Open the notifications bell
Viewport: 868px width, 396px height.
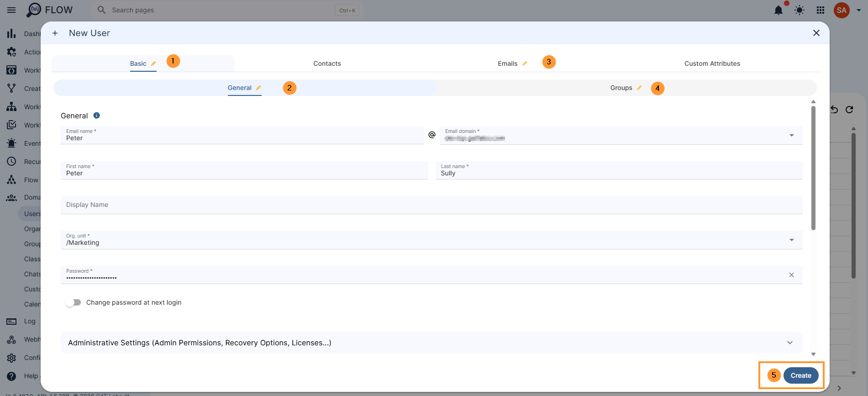[779, 10]
